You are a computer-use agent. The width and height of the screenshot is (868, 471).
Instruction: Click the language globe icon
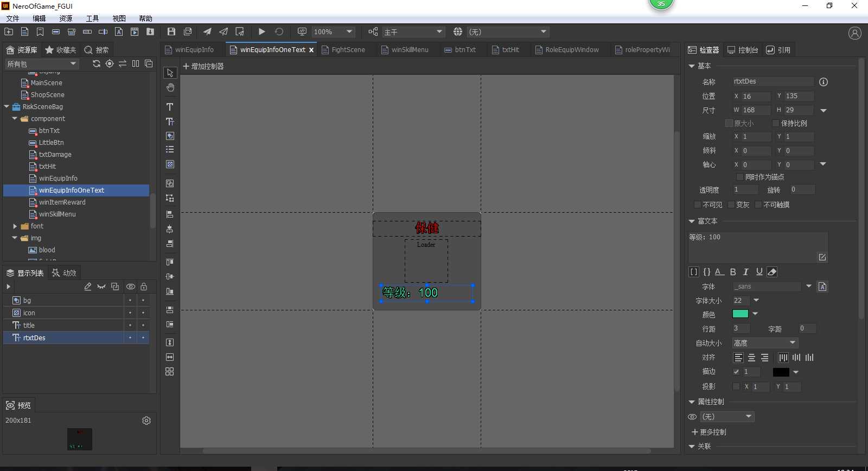458,32
